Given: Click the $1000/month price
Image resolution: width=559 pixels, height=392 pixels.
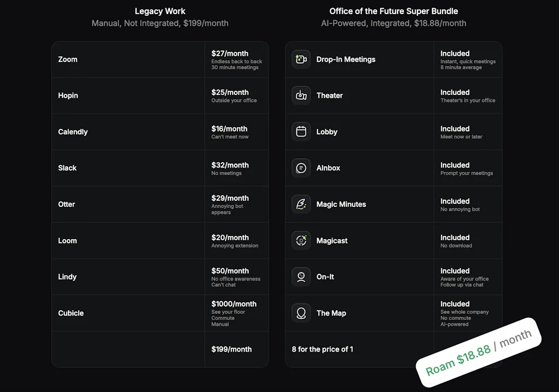Looking at the screenshot, I should tap(234, 304).
